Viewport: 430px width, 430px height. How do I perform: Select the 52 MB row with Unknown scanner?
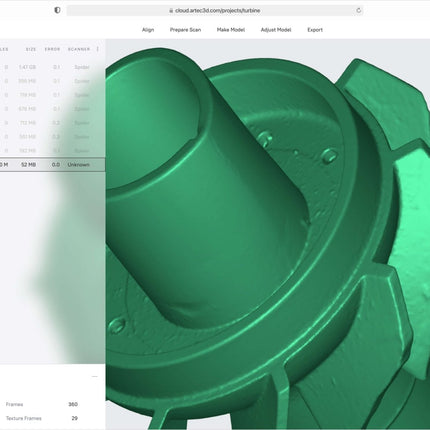click(x=53, y=165)
